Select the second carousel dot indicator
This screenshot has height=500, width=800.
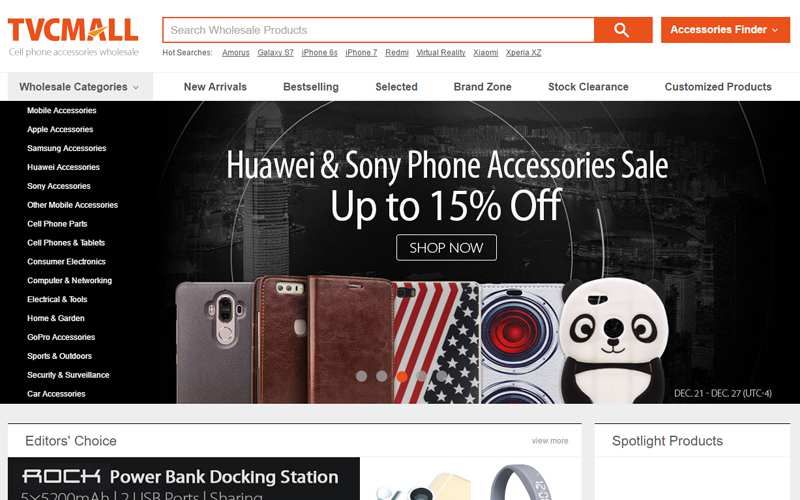(x=382, y=377)
